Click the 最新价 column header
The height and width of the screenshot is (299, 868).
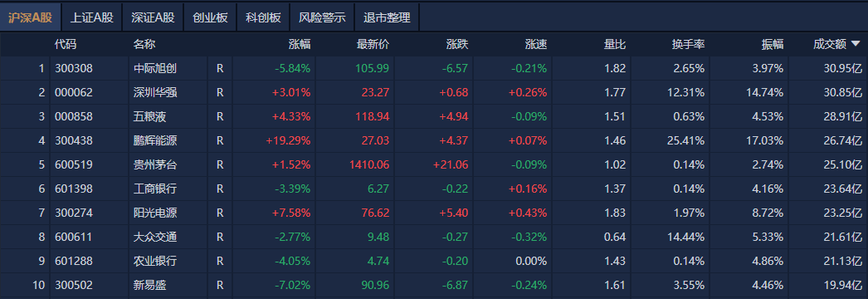click(373, 45)
